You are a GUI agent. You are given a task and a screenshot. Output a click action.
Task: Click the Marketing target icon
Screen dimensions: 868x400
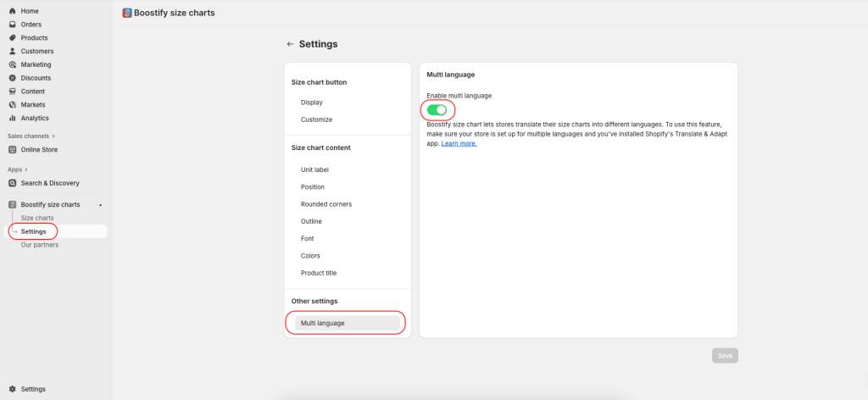(12, 64)
